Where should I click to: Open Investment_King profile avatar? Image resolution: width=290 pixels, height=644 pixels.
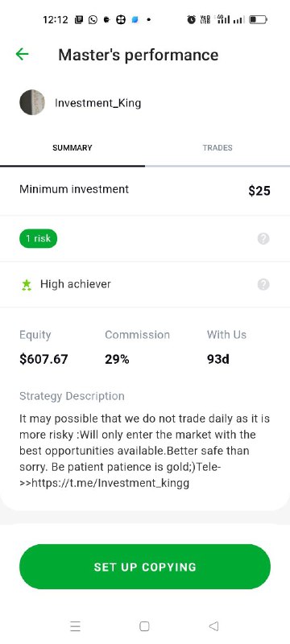click(32, 102)
